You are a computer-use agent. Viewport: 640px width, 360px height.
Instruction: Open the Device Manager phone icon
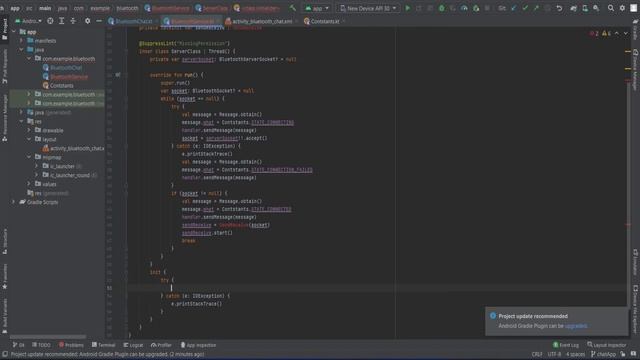point(585,8)
